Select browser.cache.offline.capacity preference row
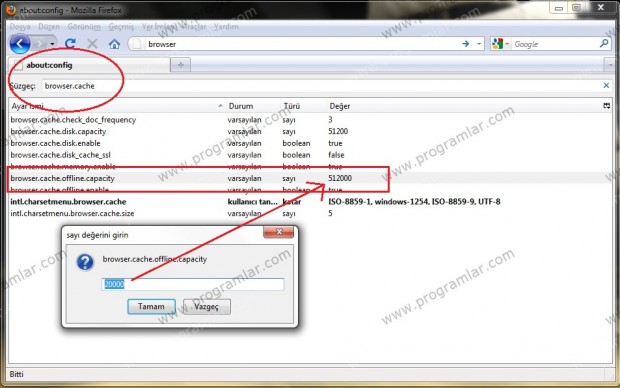This screenshot has width=620, height=388. [310, 178]
